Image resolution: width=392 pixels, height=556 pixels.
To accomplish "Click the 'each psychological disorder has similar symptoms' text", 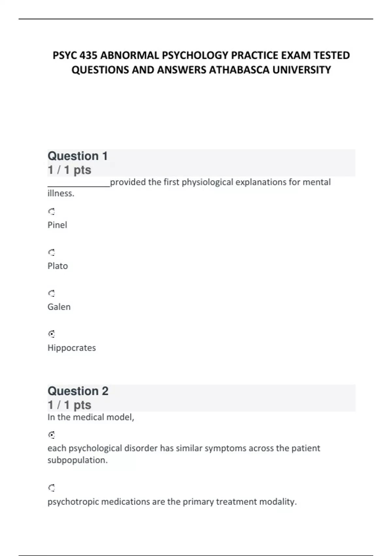I will coord(184,448).
